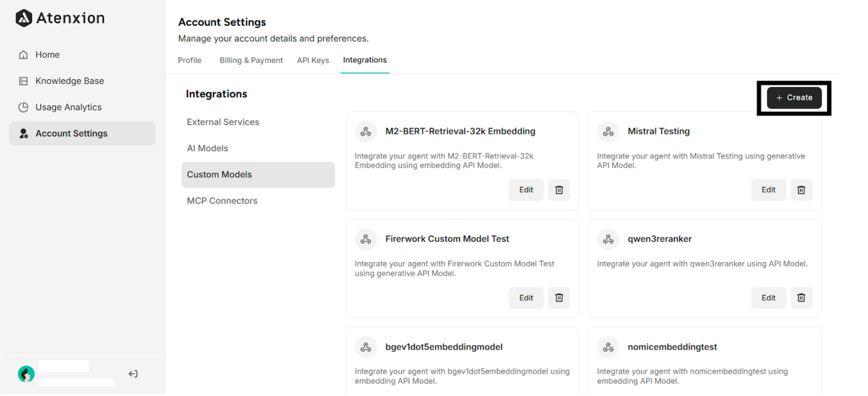This screenshot has height=396, width=868.
Task: Click the Atenxion logo icon
Action: (24, 18)
